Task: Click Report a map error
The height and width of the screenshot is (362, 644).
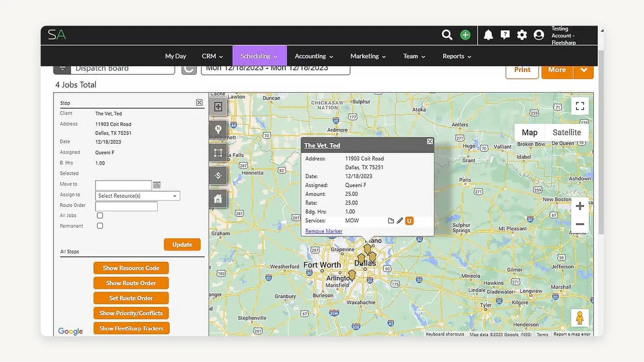Action: [572, 334]
